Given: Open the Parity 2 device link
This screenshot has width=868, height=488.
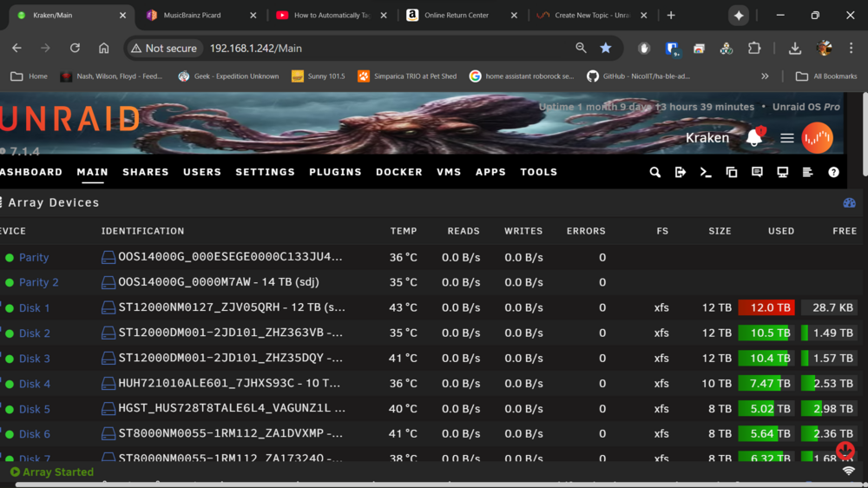Looking at the screenshot, I should click(39, 282).
